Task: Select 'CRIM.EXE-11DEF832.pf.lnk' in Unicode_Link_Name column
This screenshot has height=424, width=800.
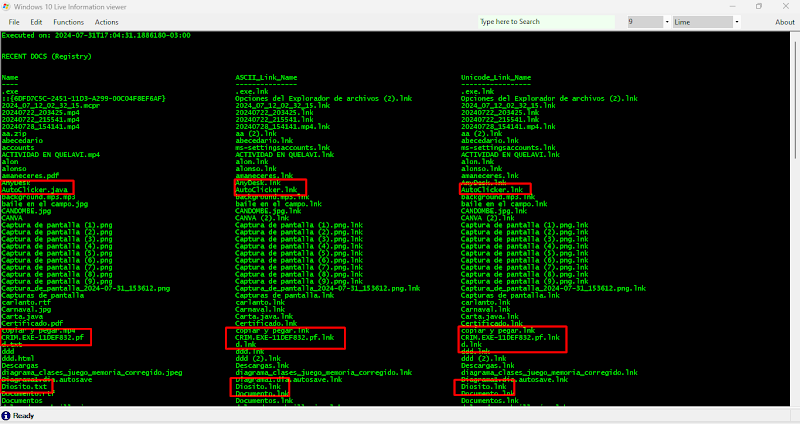Action: click(510, 337)
